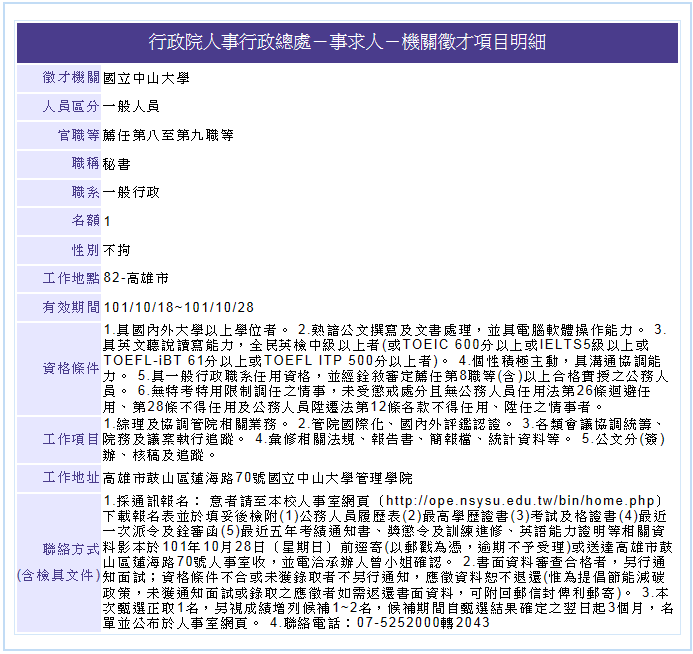Select the 職稱 label

point(85,164)
